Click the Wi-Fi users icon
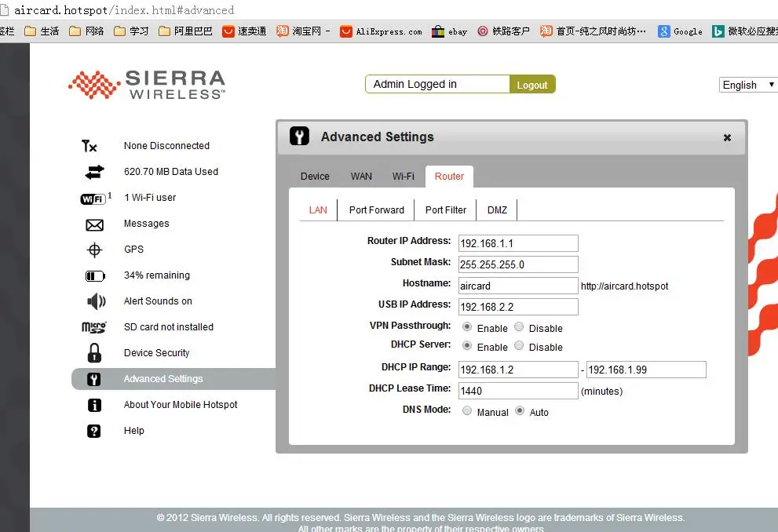This screenshot has width=778, height=532. [x=94, y=199]
